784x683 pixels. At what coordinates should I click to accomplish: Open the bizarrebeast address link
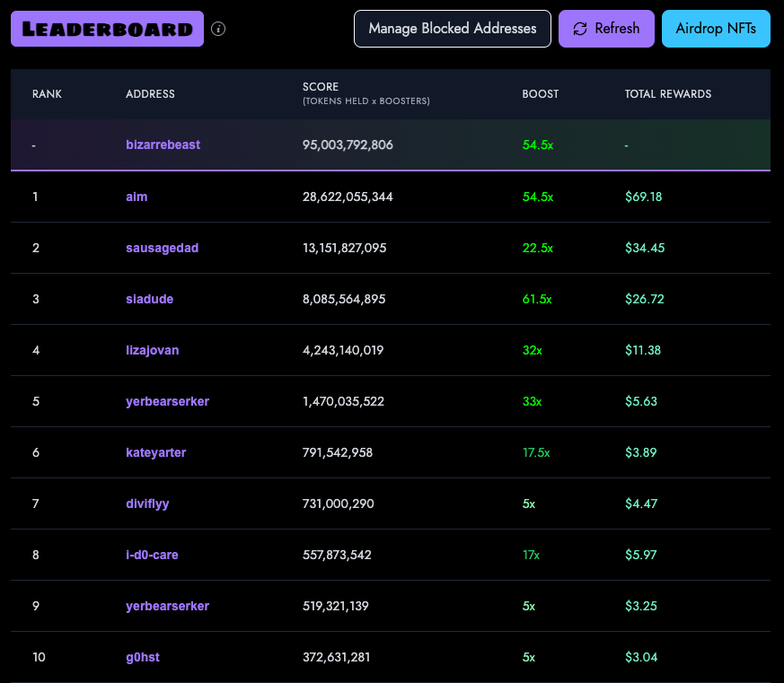click(163, 144)
